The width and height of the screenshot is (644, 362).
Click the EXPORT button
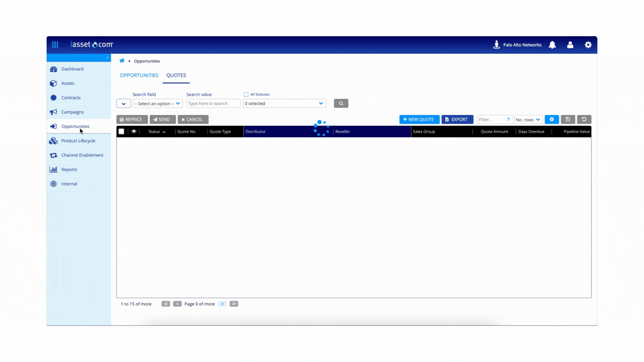click(x=457, y=119)
